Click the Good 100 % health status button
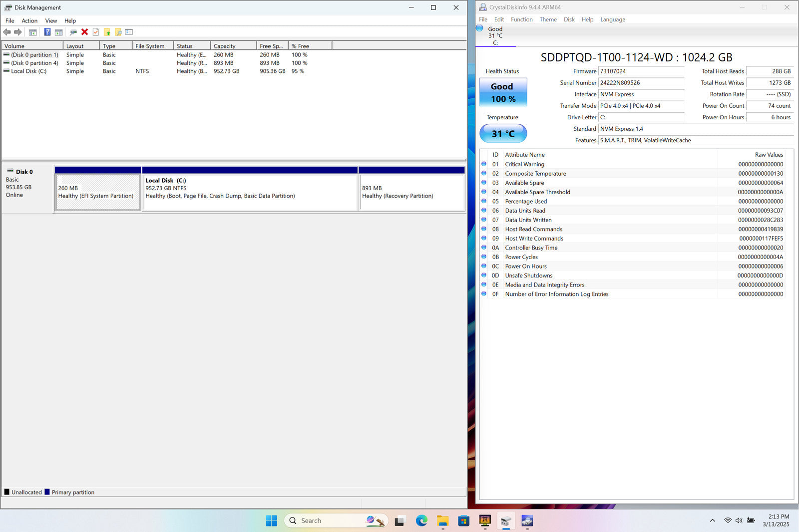Viewport: 799px width, 532px height. [503, 92]
